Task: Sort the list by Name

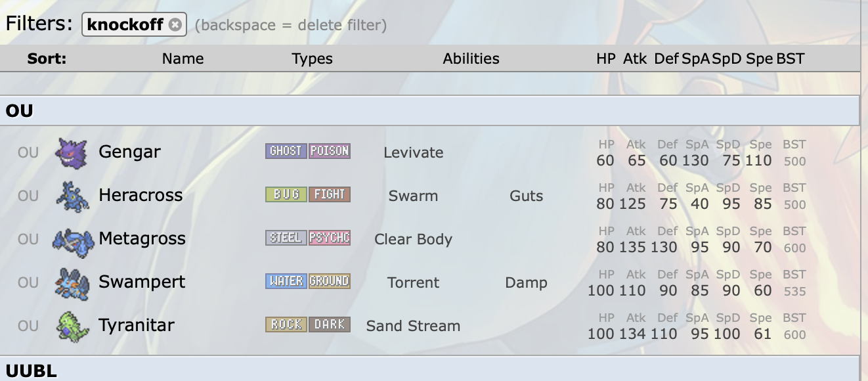Action: pos(183,58)
